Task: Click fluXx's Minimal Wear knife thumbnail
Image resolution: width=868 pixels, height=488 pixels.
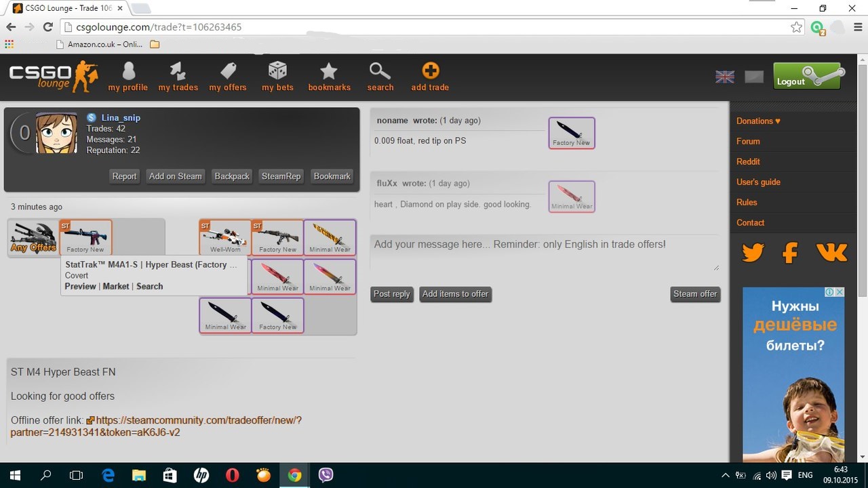Action: point(572,197)
